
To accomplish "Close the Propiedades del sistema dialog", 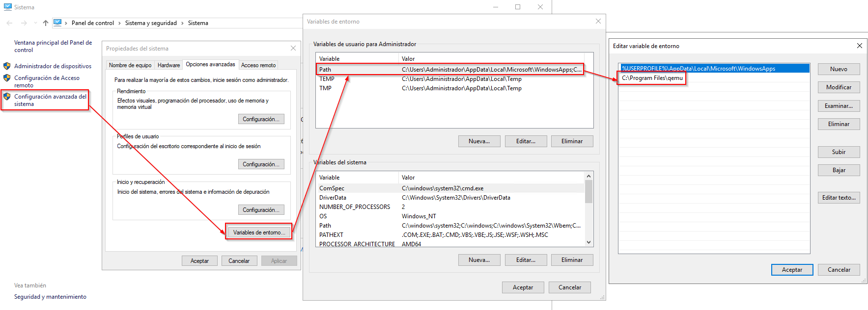I will coord(293,48).
